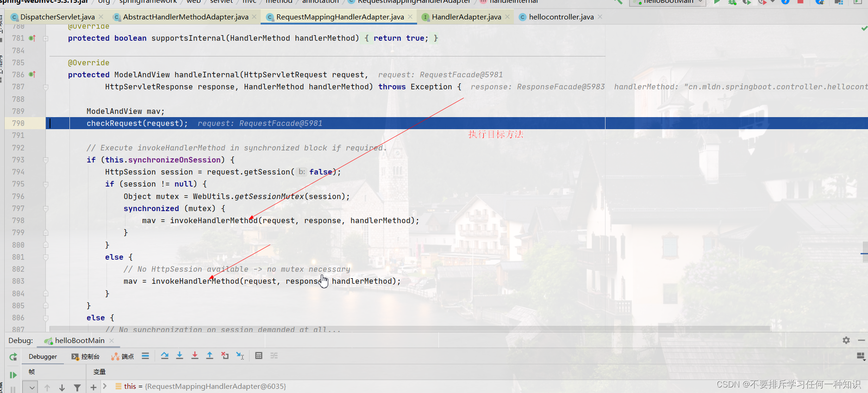Viewport: 868px width, 393px height.
Task: Toggle breakpoint at line number 790
Action: (x=19, y=124)
